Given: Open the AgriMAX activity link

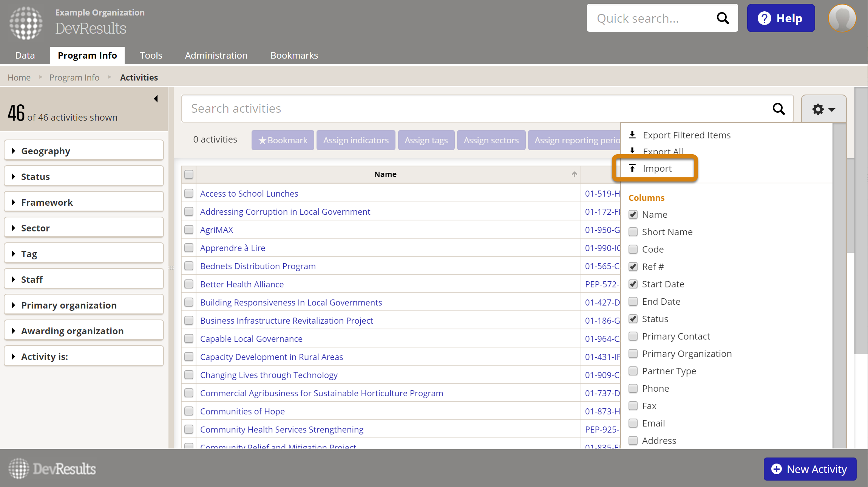Looking at the screenshot, I should click(x=216, y=230).
